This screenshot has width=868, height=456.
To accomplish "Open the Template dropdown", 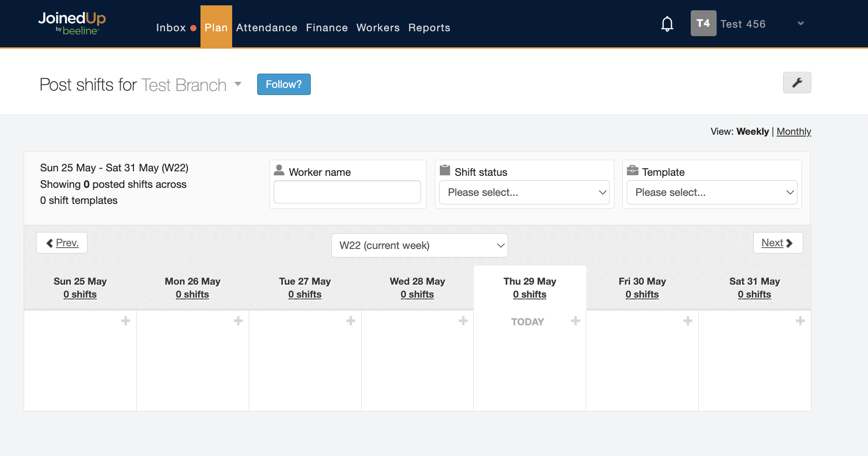I will pyautogui.click(x=712, y=192).
